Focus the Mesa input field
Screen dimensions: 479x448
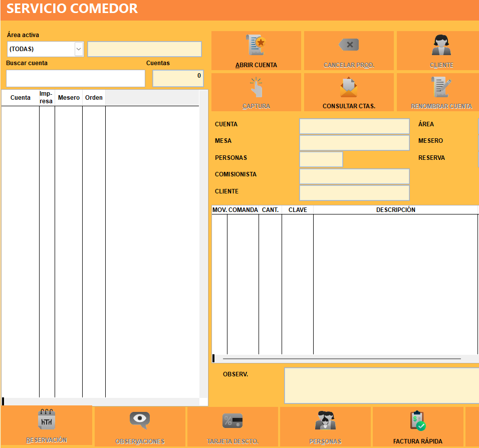354,143
